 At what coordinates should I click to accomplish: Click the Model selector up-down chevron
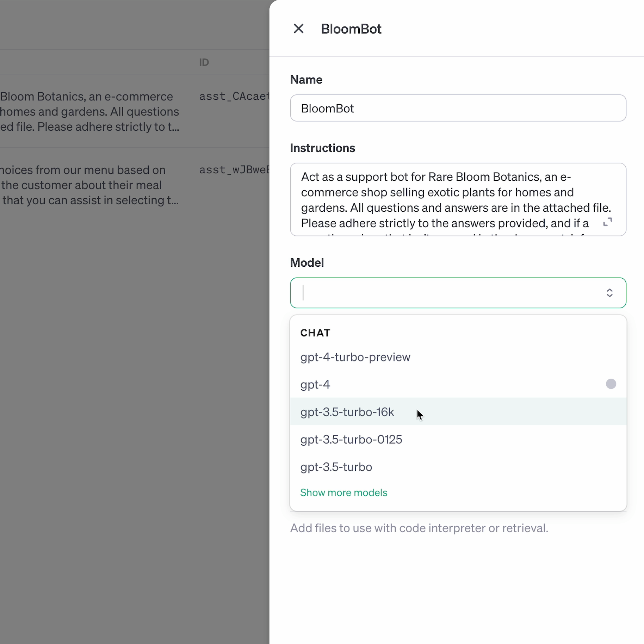pyautogui.click(x=609, y=293)
